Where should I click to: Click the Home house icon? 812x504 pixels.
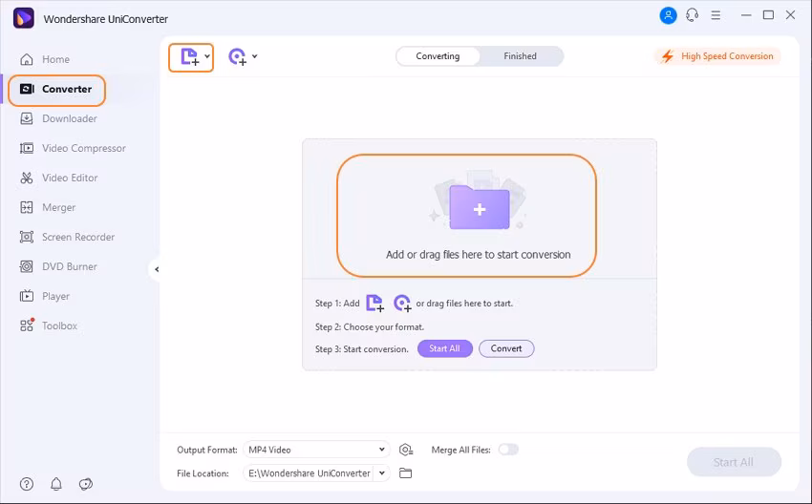click(27, 59)
